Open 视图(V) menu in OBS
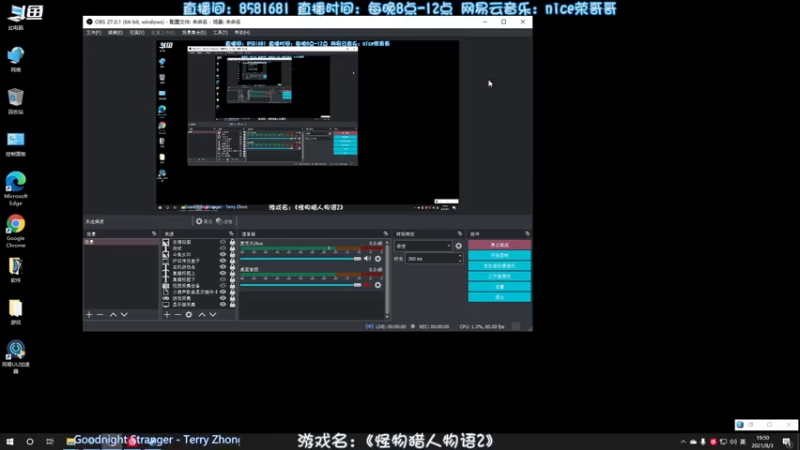This screenshot has width=800, height=450. click(137, 33)
